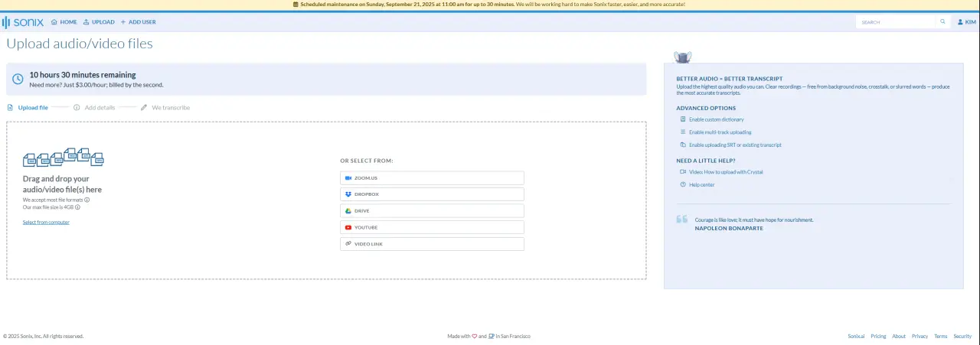Click the Need more? Just $3.00/hour text
This screenshot has height=345, width=980.
[x=96, y=85]
